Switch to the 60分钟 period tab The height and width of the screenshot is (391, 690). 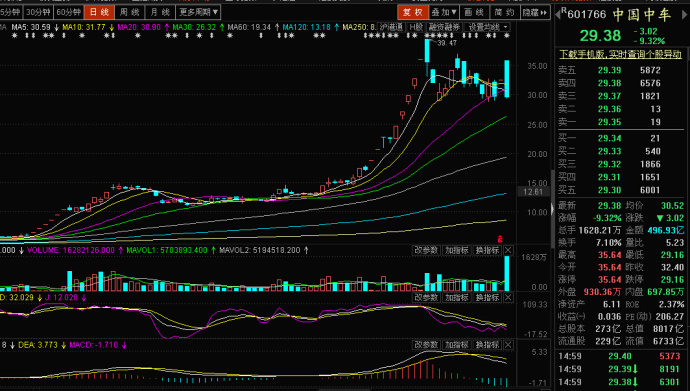69,12
